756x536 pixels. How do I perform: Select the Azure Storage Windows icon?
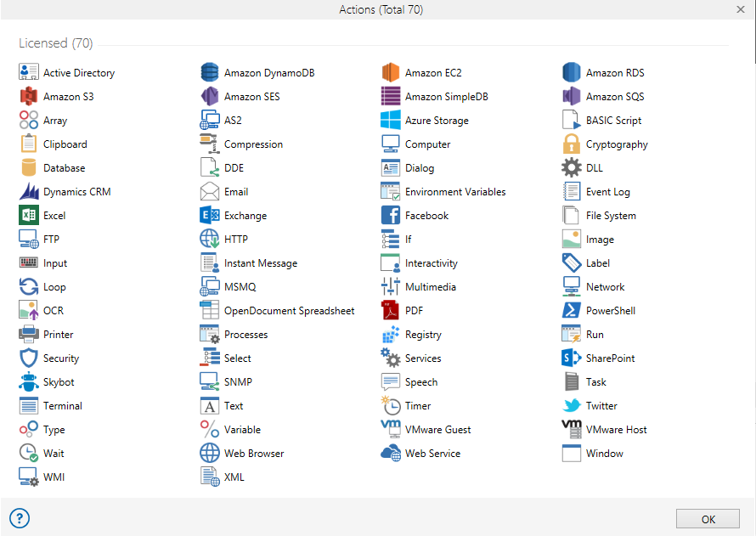(x=391, y=120)
